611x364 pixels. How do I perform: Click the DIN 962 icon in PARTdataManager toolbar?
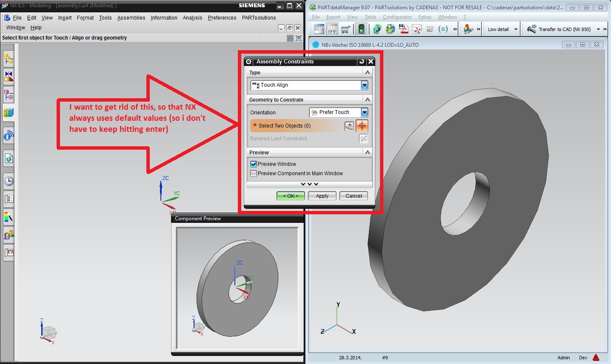pyautogui.click(x=430, y=29)
